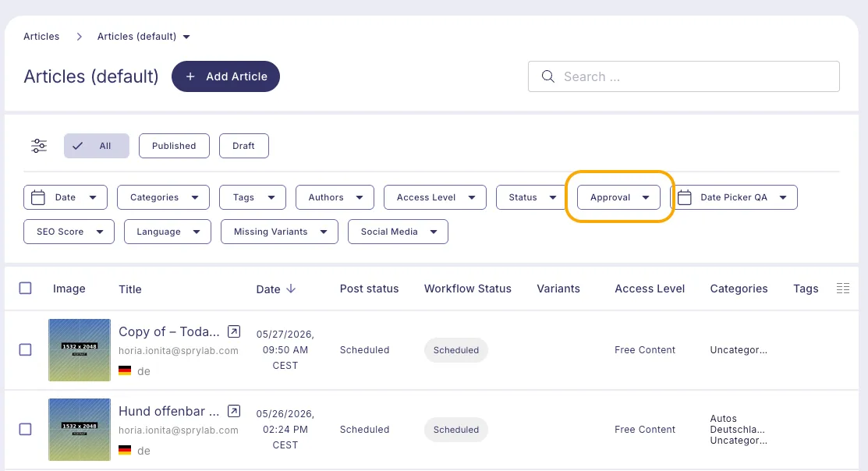Click the Add Article button

point(226,76)
